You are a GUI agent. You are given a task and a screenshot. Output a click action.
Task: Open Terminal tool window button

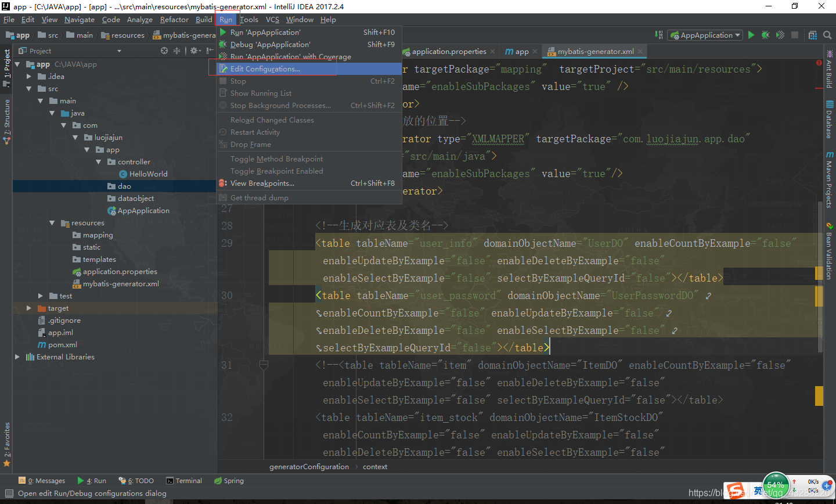tap(184, 481)
